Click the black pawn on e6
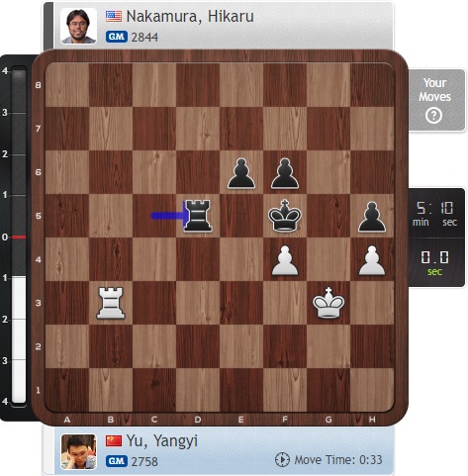Image resolution: width=468 pixels, height=476 pixels. click(x=241, y=173)
